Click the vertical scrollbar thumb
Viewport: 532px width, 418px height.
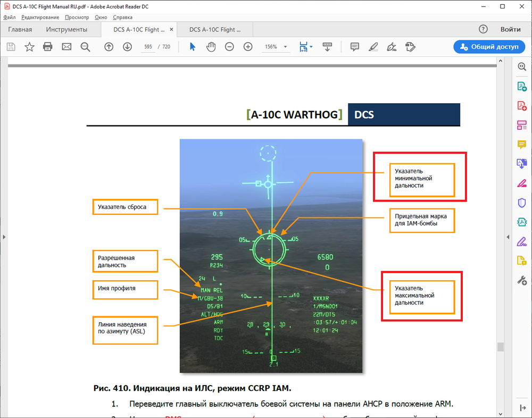pyautogui.click(x=500, y=347)
